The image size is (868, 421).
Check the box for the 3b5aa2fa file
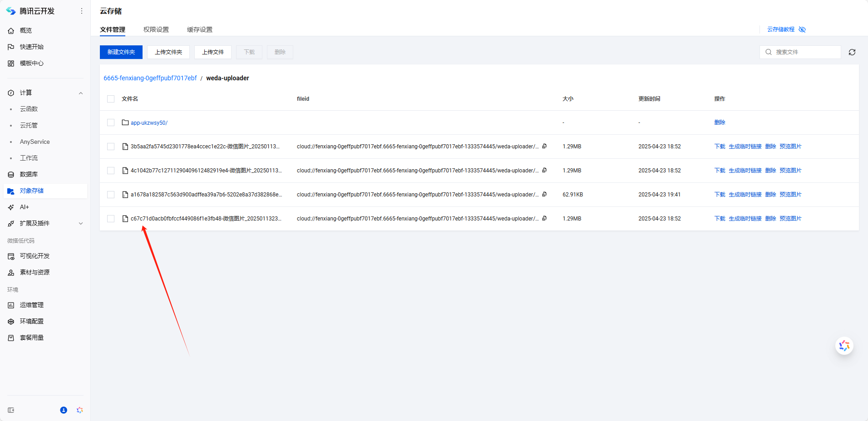[x=111, y=147]
